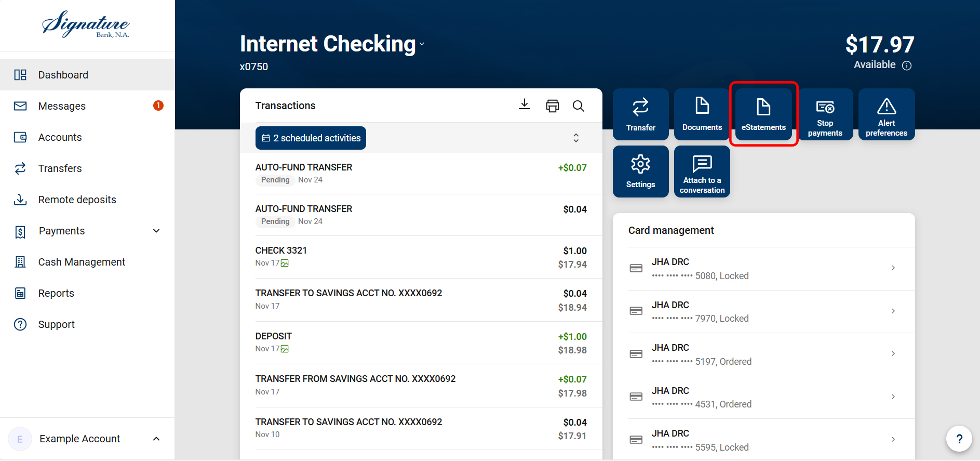Open the CHECK 3321 transaction
This screenshot has width=980, height=461.
[x=421, y=257]
